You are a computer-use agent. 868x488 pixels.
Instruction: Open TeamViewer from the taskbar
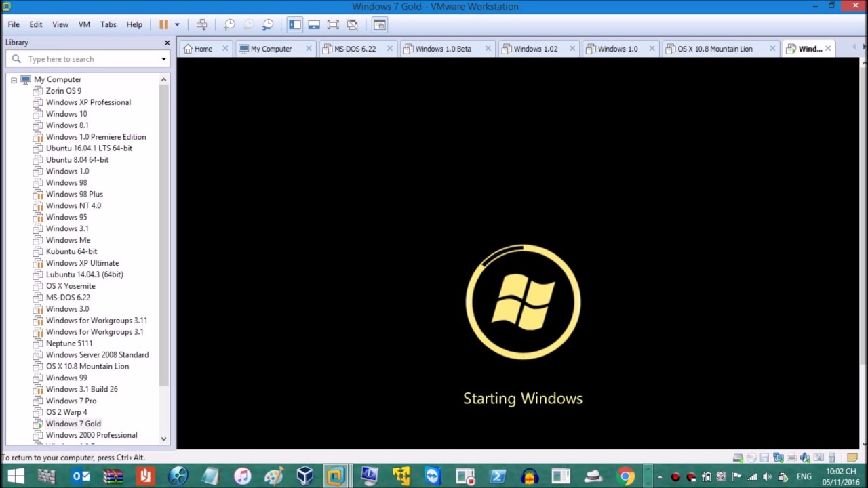coord(433,476)
